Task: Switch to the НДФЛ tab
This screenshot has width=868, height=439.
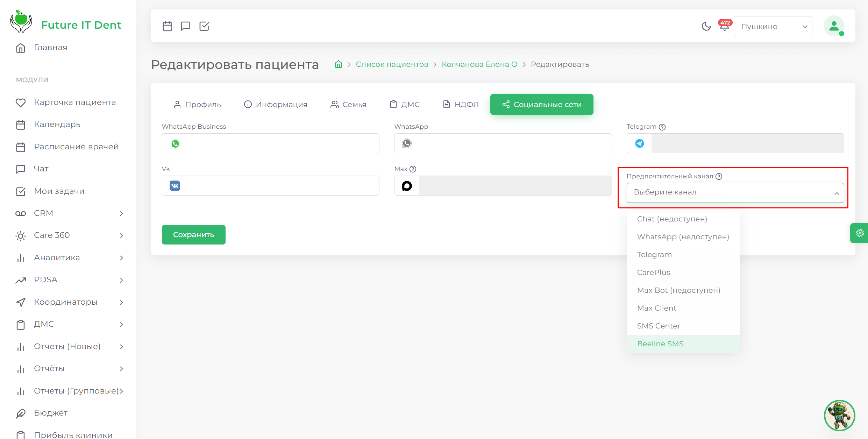Action: coord(461,105)
